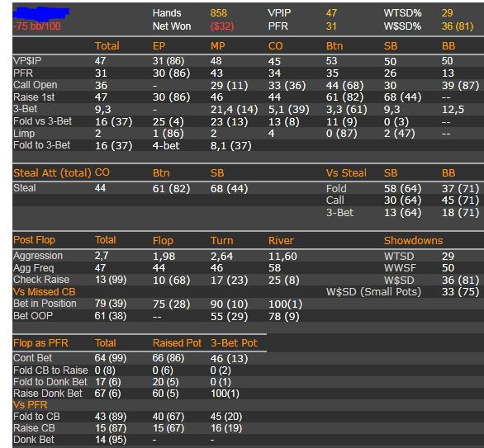
Task: Click the Hands count value 858
Action: point(219,13)
